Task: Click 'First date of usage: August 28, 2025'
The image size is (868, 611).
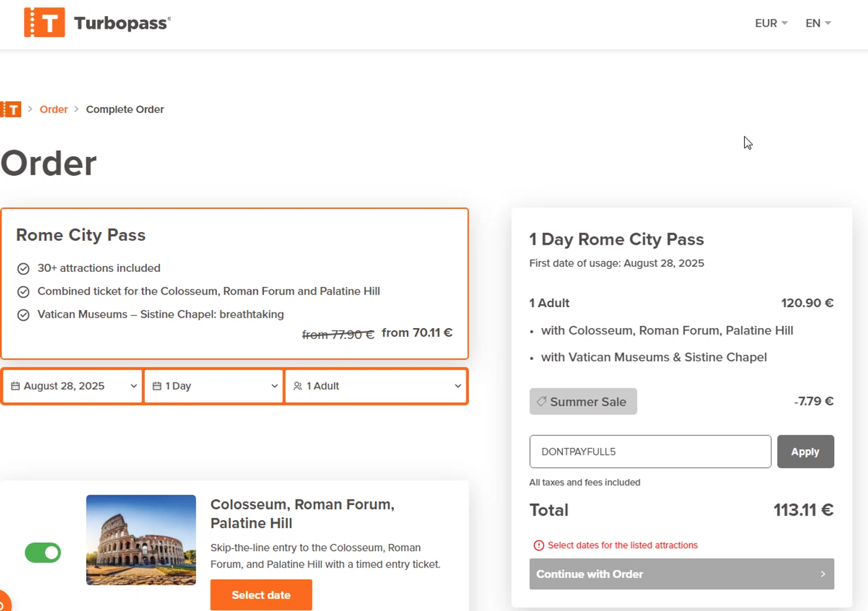Action: [x=616, y=263]
